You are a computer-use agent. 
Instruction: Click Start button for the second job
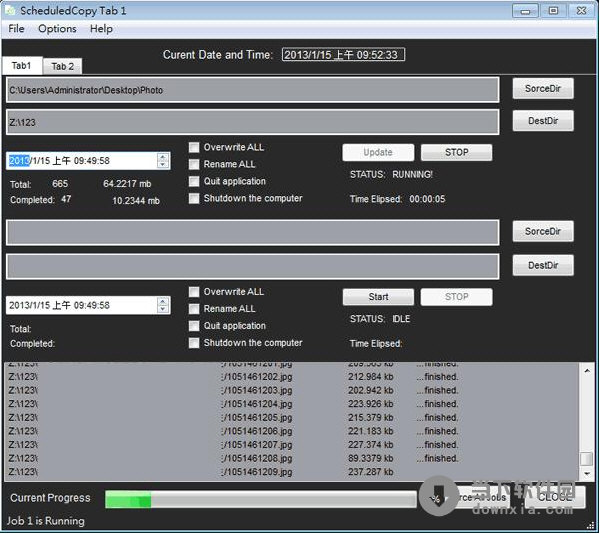click(378, 297)
